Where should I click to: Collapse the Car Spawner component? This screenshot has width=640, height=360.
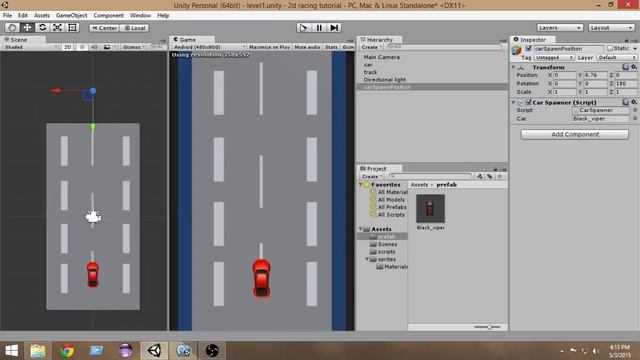point(513,102)
